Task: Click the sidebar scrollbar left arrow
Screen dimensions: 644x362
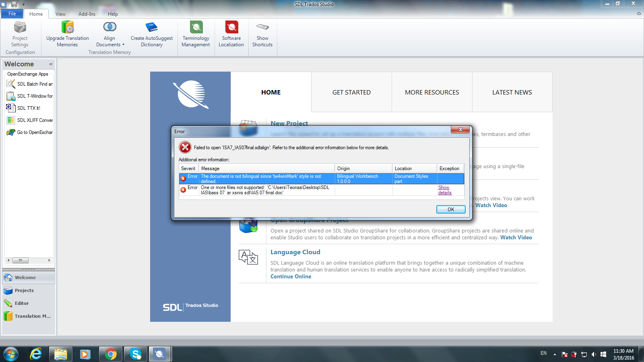Action: coord(8,260)
